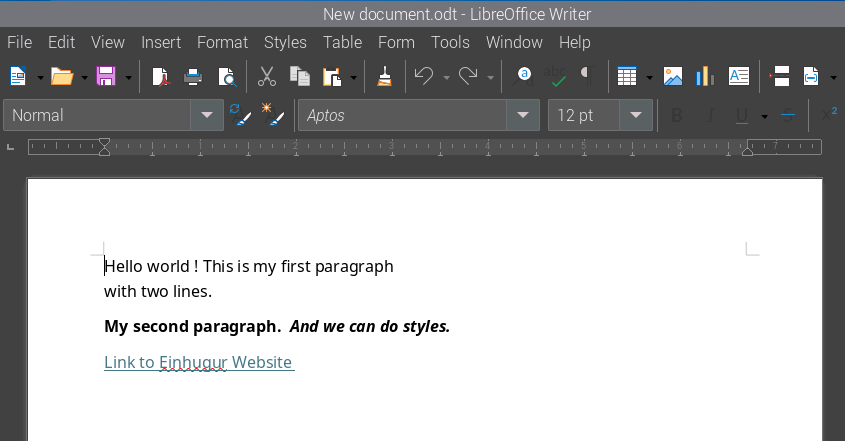Click the Clone Formatting paintbrush icon
Image resolution: width=845 pixels, height=441 pixels.
click(384, 76)
